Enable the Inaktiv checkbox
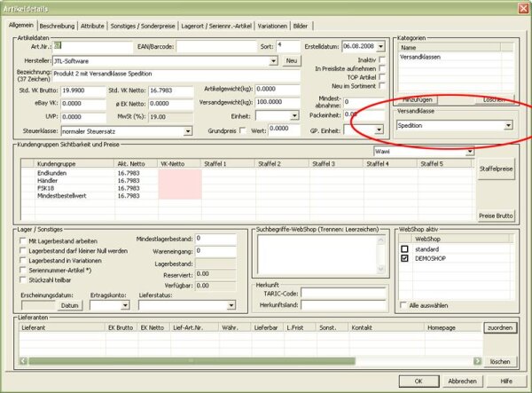Viewport: 532px width, 393px height. pyautogui.click(x=381, y=59)
